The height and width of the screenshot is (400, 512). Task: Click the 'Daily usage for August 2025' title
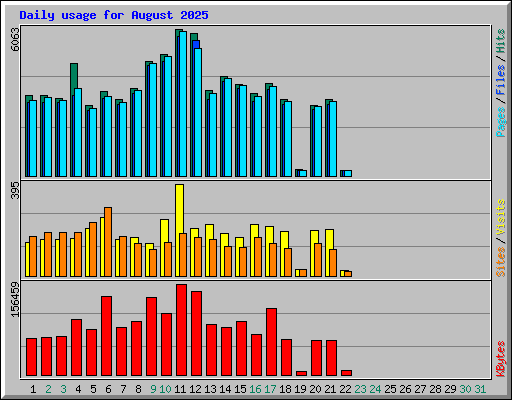(114, 15)
